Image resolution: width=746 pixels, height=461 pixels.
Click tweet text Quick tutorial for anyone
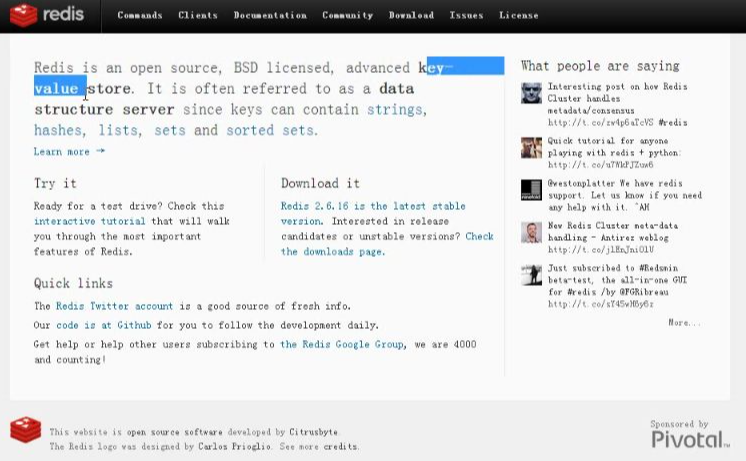click(x=608, y=141)
